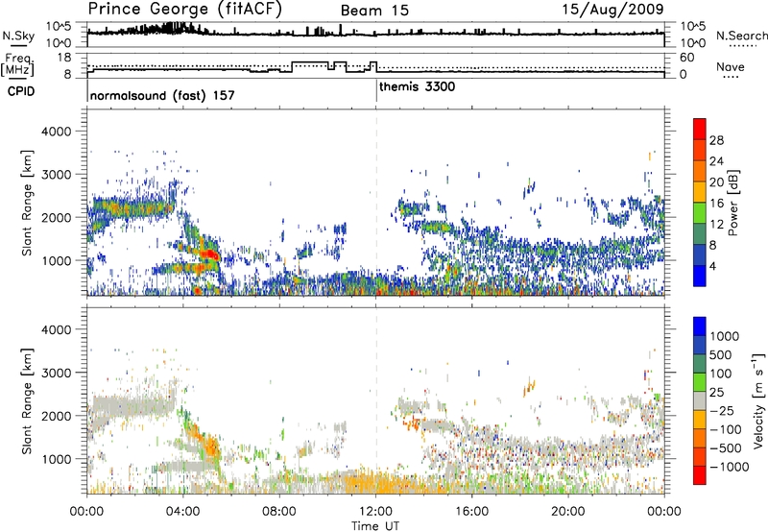Click the 'CPID' label
768x532 pixels.
[21, 91]
